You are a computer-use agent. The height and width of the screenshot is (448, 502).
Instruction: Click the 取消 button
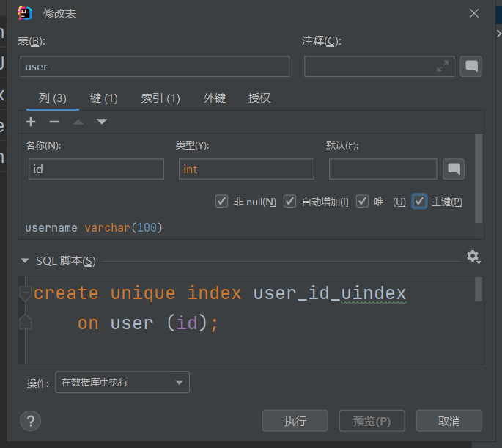click(449, 421)
